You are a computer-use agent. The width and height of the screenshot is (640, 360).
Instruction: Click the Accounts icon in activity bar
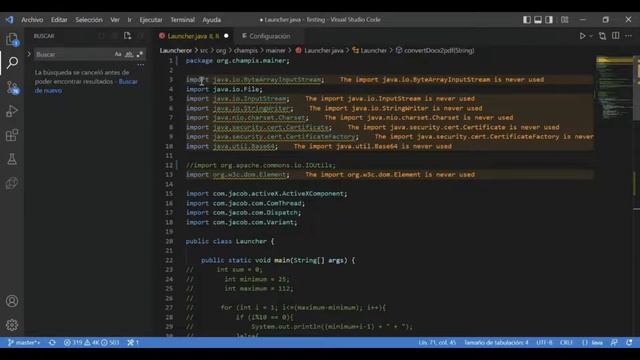[x=12, y=301]
